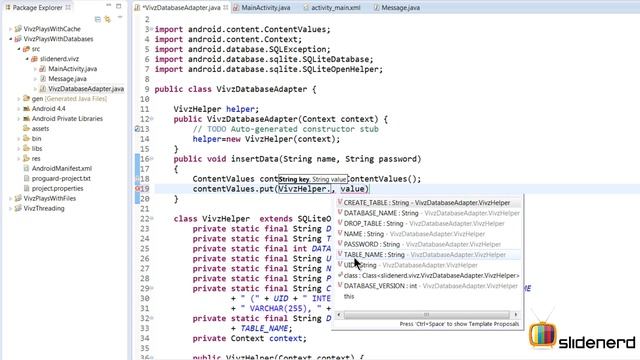Screen dimensions: 640x360
Task: Collapse VivzHelper class fold at line 22
Action: 151,219
